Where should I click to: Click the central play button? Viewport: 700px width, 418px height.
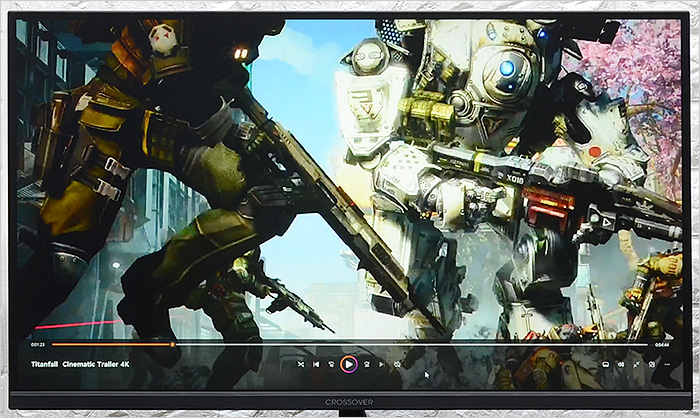pyautogui.click(x=348, y=365)
